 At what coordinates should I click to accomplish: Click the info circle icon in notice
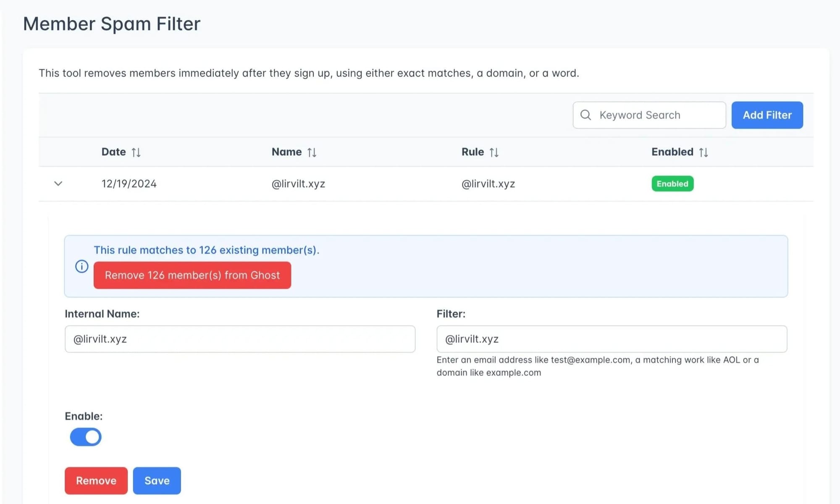(81, 266)
